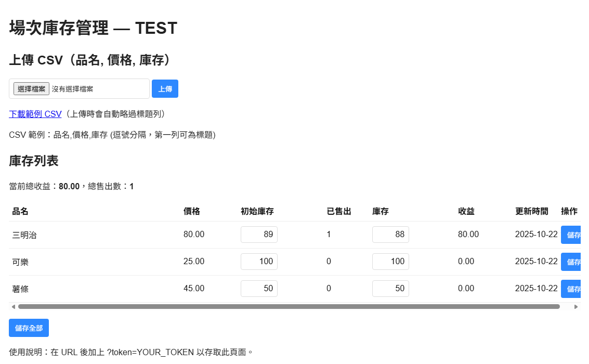Click the scrollbar left arrow
This screenshot has width=589, height=364.
click(14, 307)
